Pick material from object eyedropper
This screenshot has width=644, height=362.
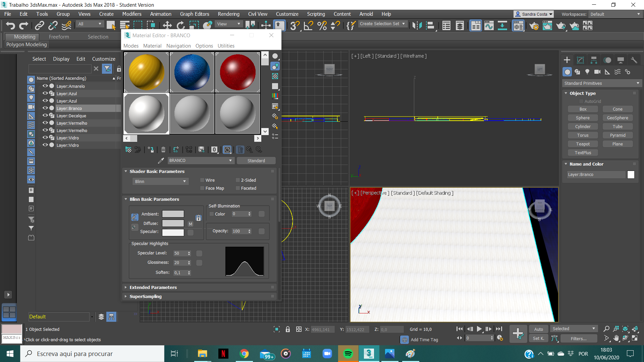(161, 161)
